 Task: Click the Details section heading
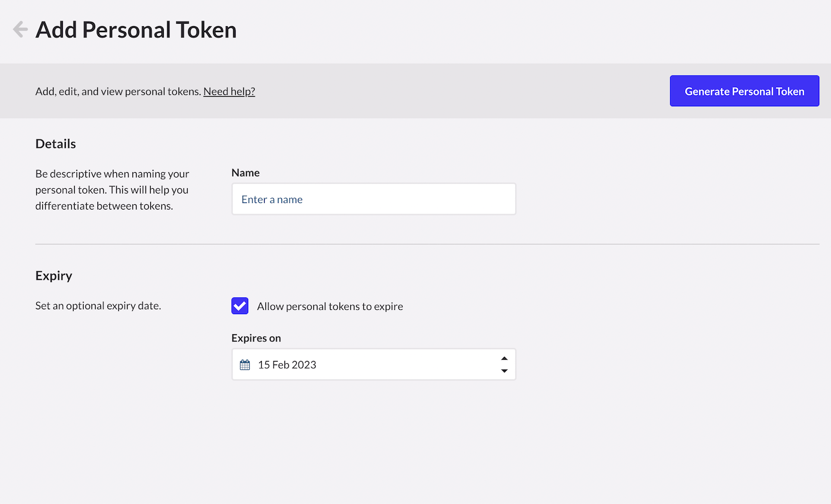point(56,144)
